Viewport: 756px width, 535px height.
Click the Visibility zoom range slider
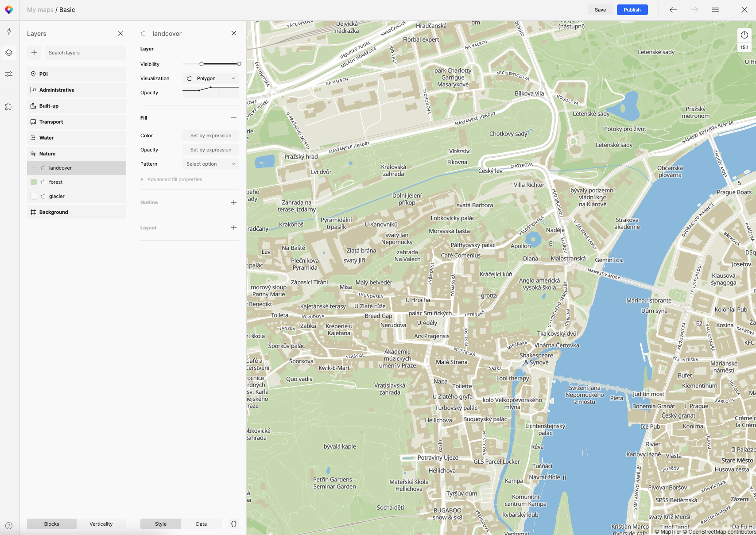click(220, 64)
